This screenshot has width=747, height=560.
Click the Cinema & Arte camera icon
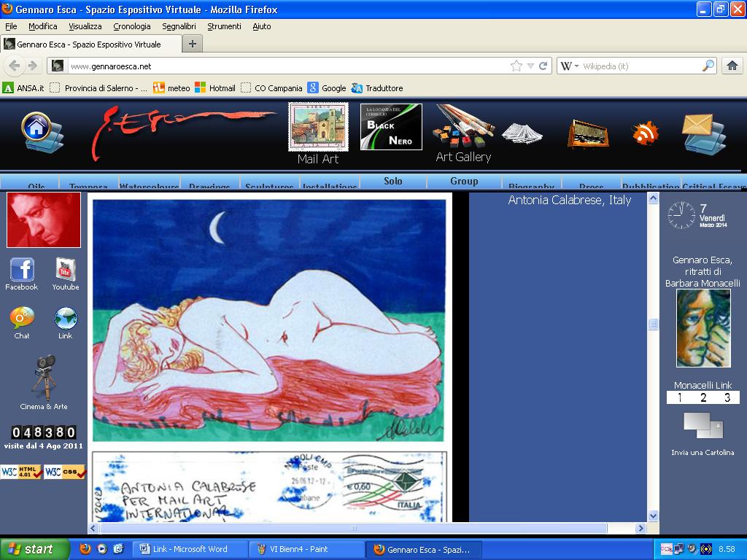pos(44,376)
